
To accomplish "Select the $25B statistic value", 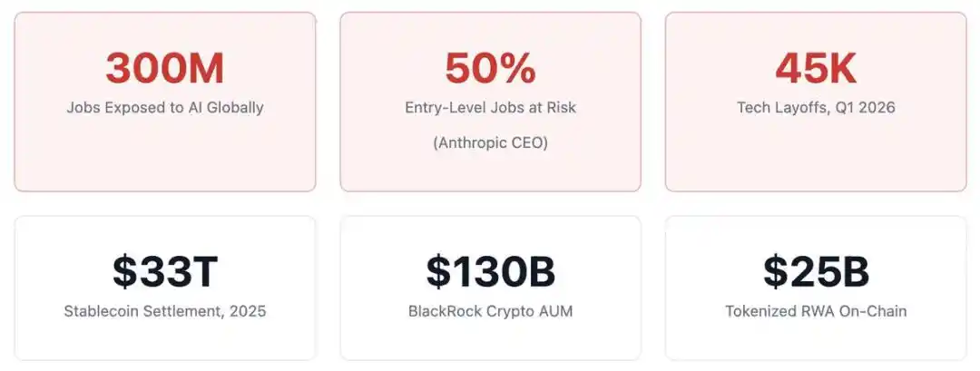I will pyautogui.click(x=816, y=271).
